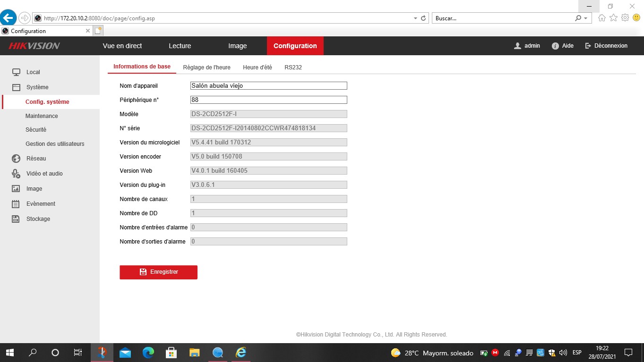The width and height of the screenshot is (644, 362).
Task: Switch to Vue en direct
Action: coord(122,46)
